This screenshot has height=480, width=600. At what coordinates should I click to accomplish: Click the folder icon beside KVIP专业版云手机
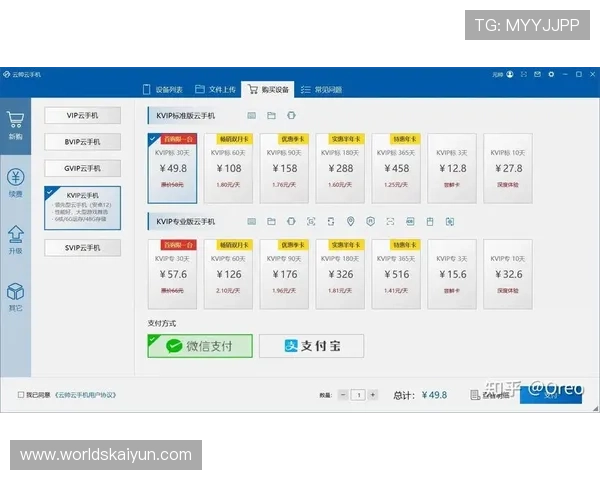[x=271, y=221]
